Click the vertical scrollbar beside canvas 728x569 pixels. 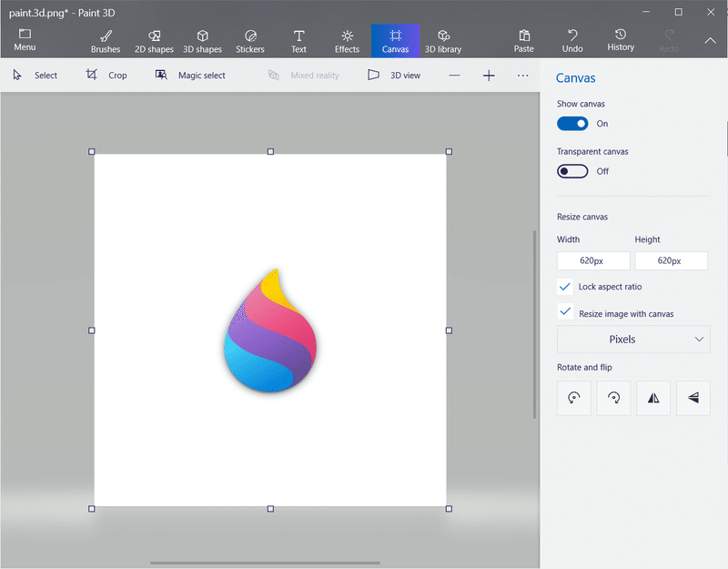[x=534, y=324]
